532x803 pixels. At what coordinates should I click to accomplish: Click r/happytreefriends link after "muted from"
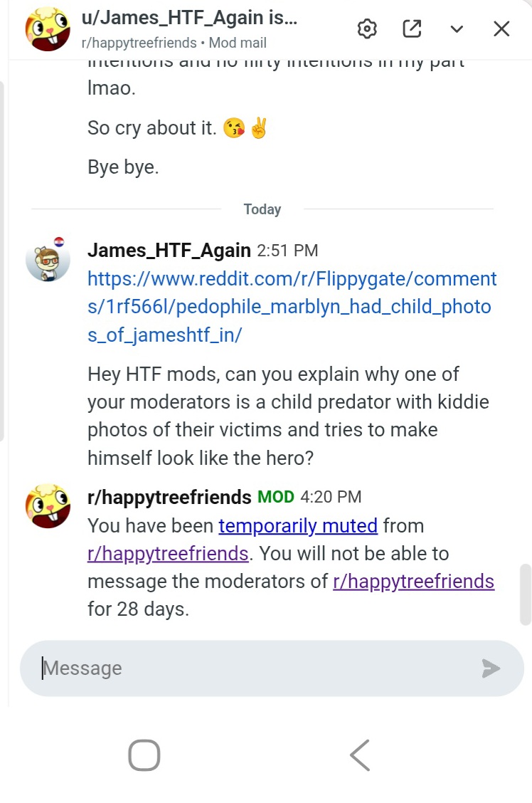pyautogui.click(x=168, y=554)
